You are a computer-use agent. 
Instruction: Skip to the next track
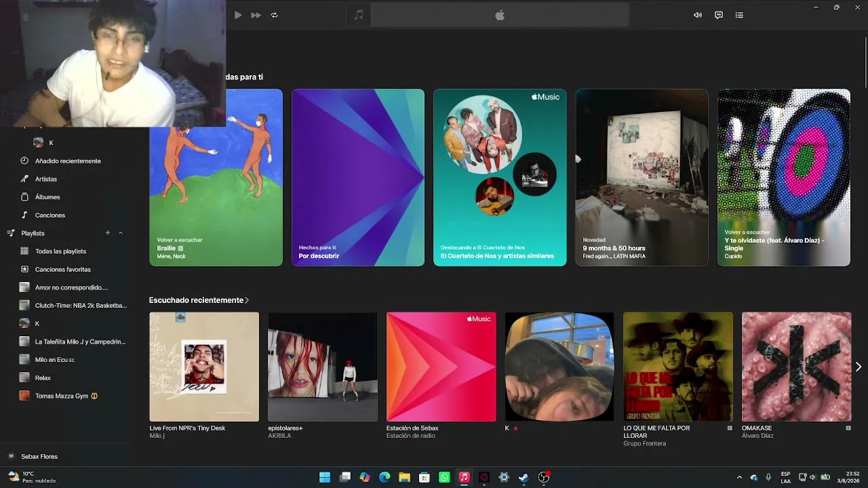coord(256,15)
